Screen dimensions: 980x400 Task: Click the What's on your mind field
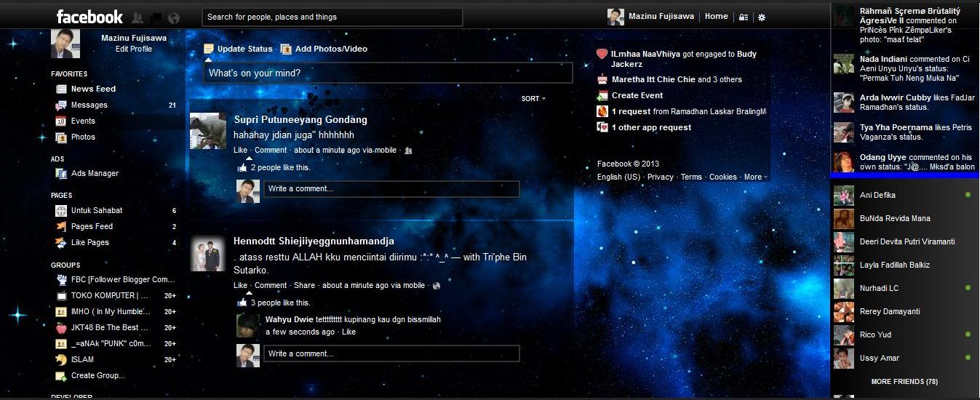pyautogui.click(x=388, y=73)
